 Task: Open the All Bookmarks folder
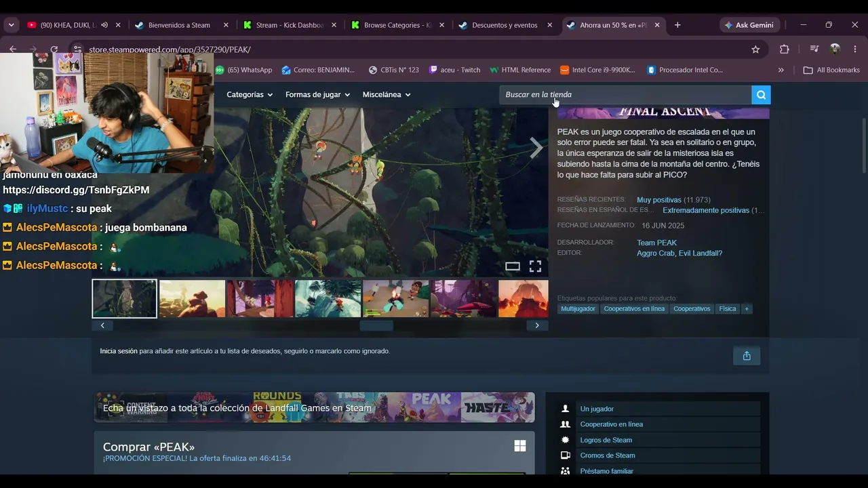pyautogui.click(x=831, y=70)
